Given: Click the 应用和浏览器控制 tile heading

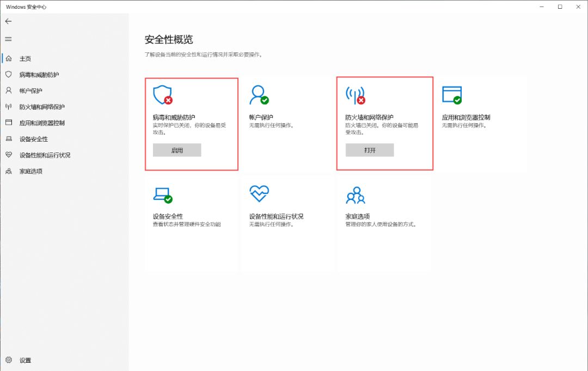Looking at the screenshot, I should click(x=465, y=117).
